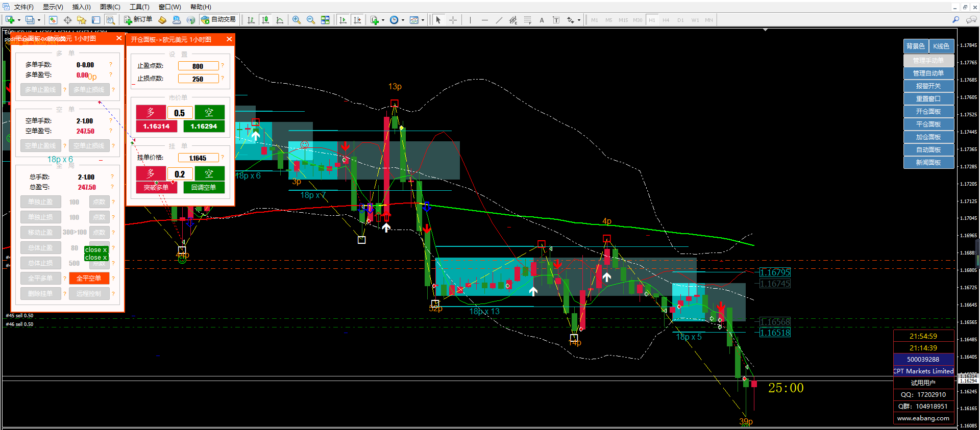The width and height of the screenshot is (980, 430).
Task: Switch timeframe to M15
Action: pyautogui.click(x=623, y=20)
